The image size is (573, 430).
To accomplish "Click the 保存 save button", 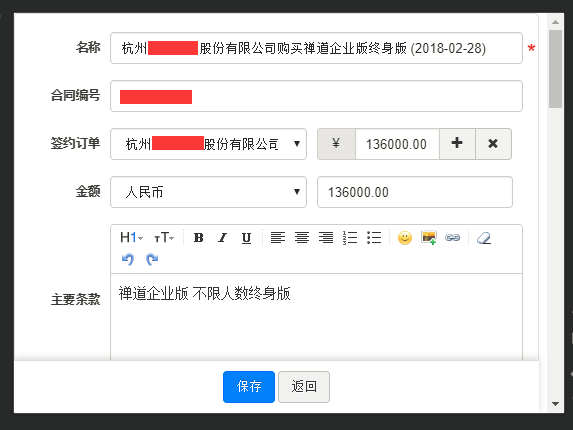I will click(x=249, y=387).
